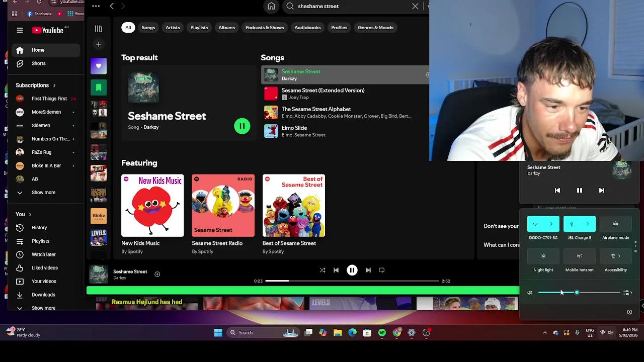Toggle Wi-Fi DODO-C701-5G quick setting
Image resolution: width=644 pixels, height=362 pixels.
pyautogui.click(x=535, y=224)
